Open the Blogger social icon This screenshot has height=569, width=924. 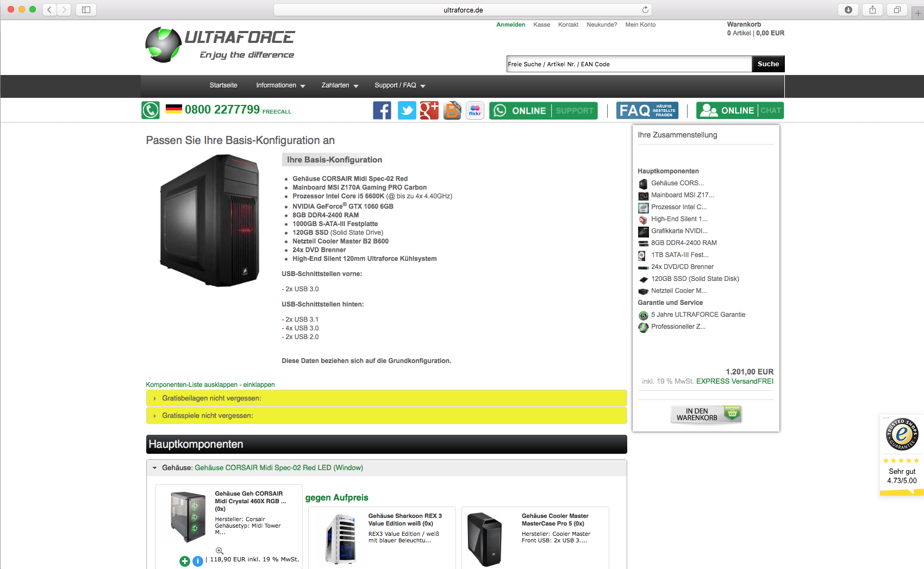point(452,110)
